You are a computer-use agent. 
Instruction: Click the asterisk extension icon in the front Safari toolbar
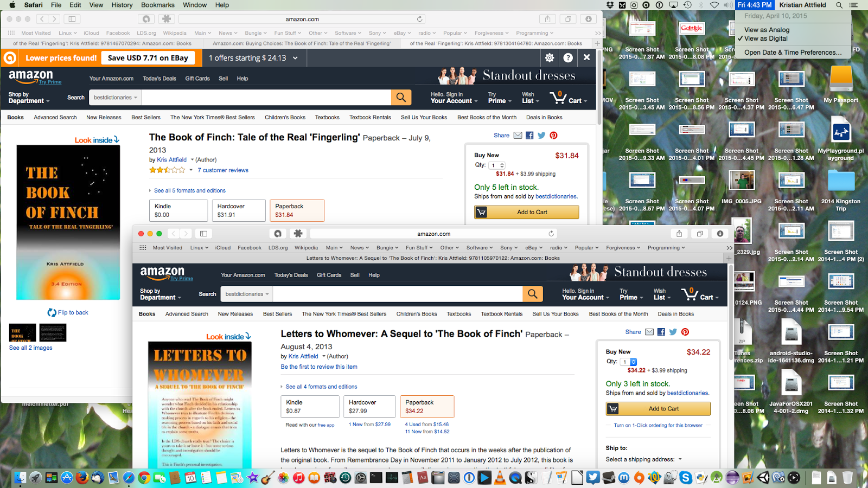pyautogui.click(x=298, y=234)
